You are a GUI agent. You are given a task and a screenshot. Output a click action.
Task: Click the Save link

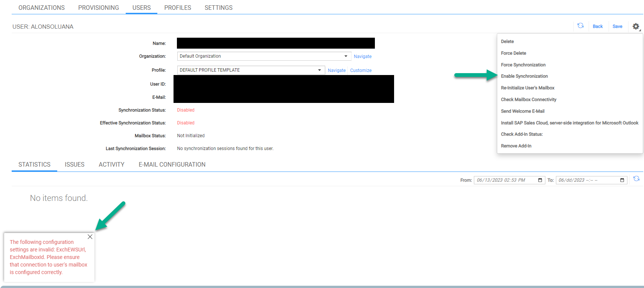[x=617, y=26]
